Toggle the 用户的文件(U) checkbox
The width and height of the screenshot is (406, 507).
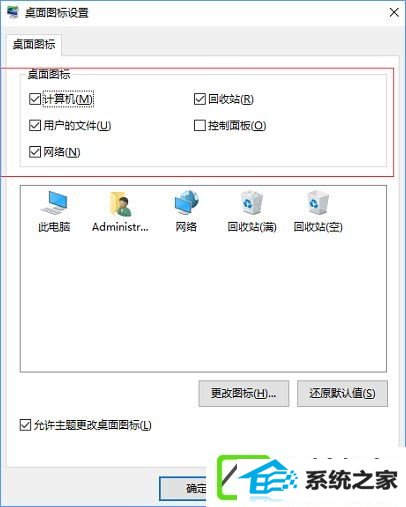[x=35, y=126]
